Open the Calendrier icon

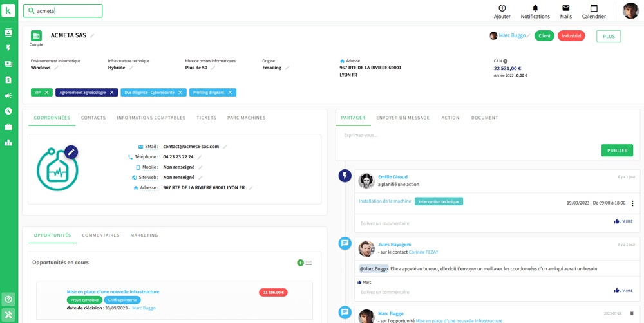point(593,9)
